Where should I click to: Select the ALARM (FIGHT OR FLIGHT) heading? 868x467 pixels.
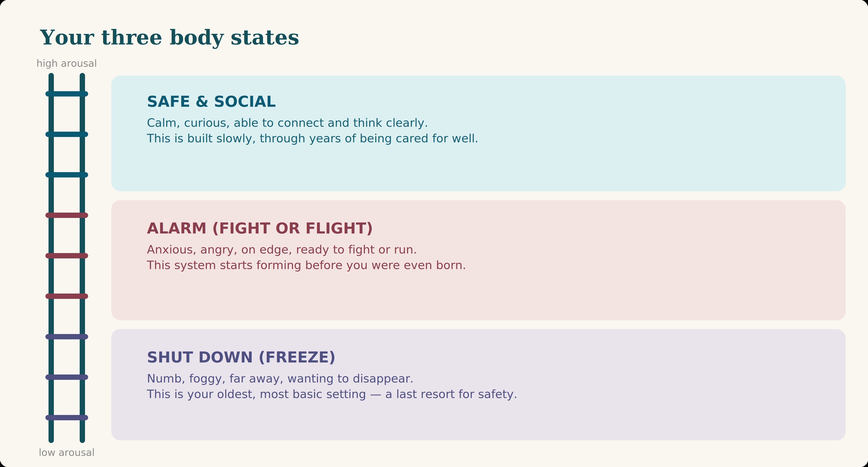pyautogui.click(x=260, y=228)
